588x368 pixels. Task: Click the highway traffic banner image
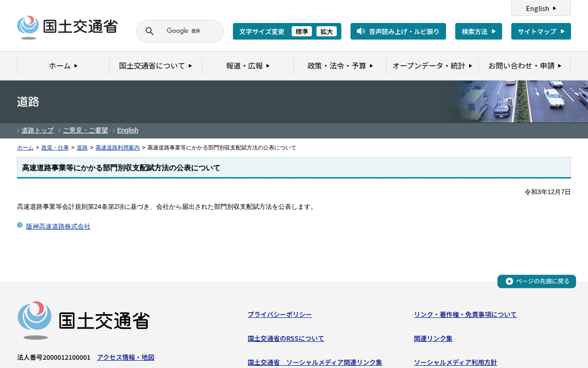pyautogui.click(x=518, y=101)
